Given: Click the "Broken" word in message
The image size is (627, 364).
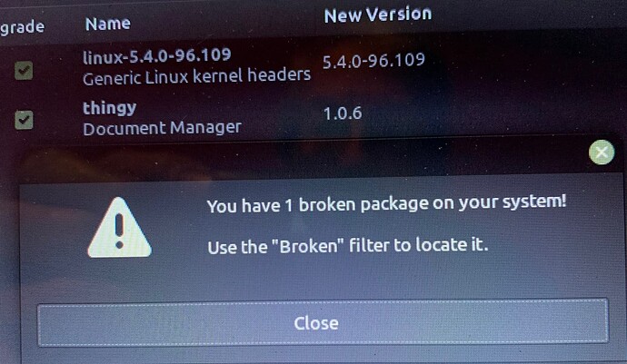Looking at the screenshot, I should [x=308, y=246].
